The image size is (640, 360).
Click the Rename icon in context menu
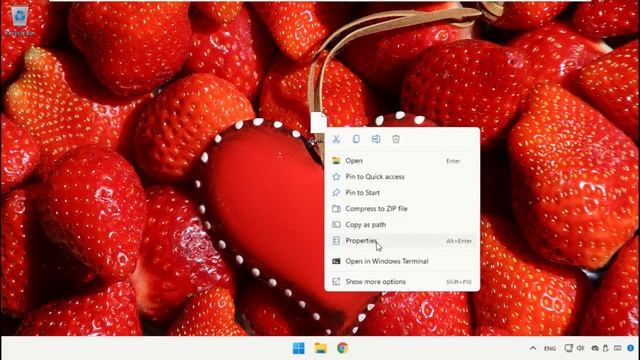(x=376, y=139)
